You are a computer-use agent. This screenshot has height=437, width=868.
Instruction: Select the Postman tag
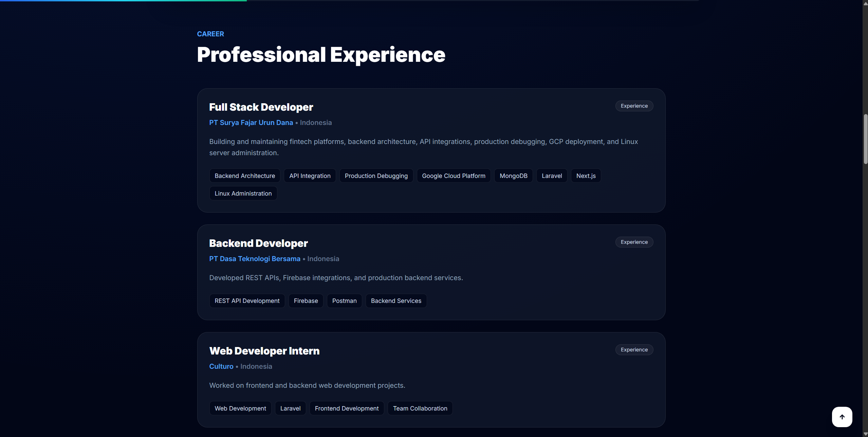click(x=344, y=301)
